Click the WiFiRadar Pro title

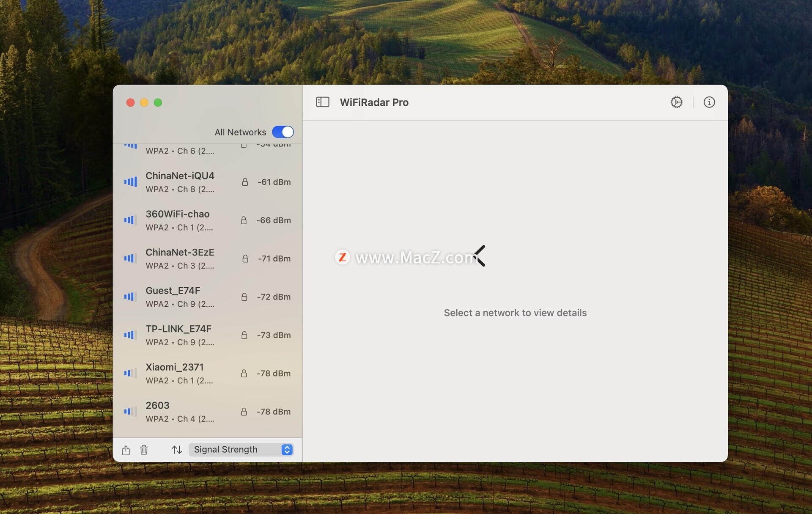[374, 102]
